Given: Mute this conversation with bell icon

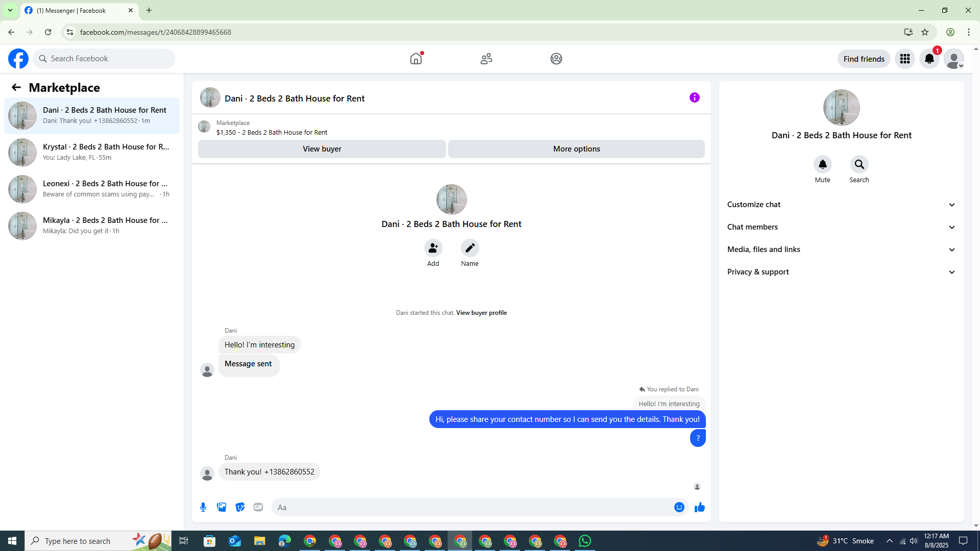Looking at the screenshot, I should tap(822, 164).
